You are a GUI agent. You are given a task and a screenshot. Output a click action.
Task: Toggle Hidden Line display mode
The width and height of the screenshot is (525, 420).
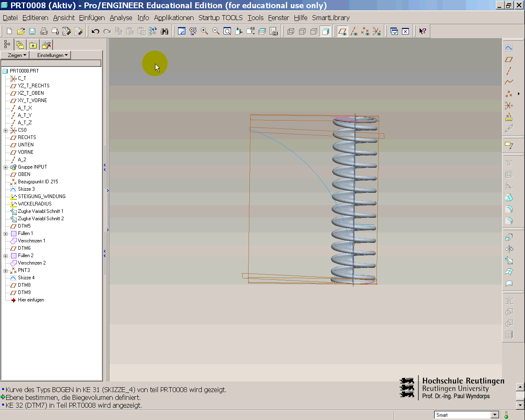coord(302,31)
